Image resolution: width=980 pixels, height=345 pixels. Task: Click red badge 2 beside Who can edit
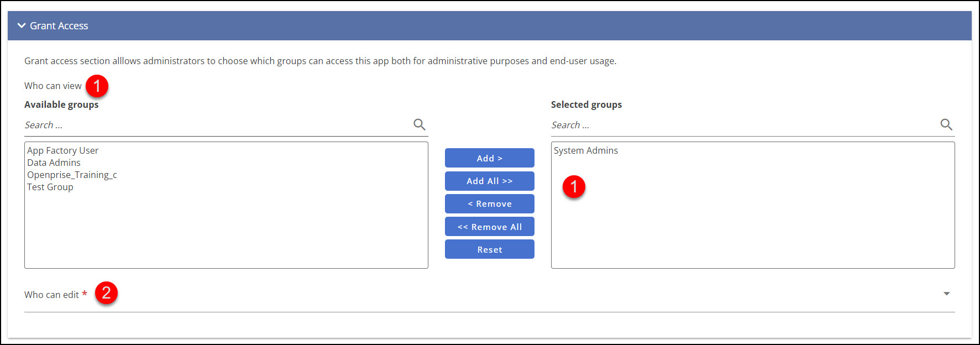(106, 293)
